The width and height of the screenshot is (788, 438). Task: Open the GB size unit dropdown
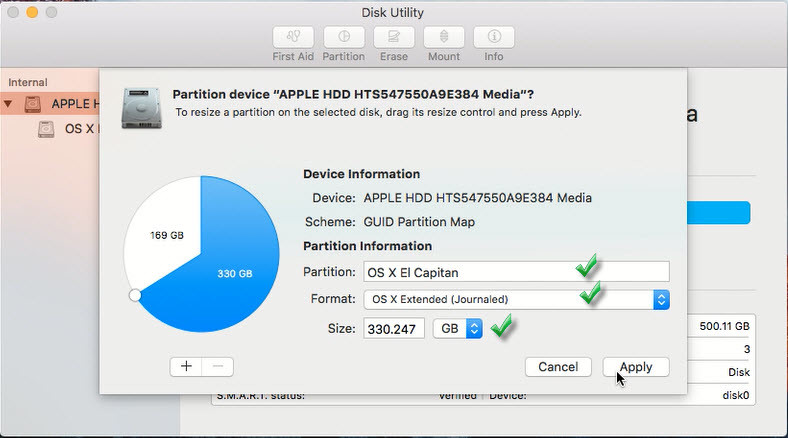[458, 328]
